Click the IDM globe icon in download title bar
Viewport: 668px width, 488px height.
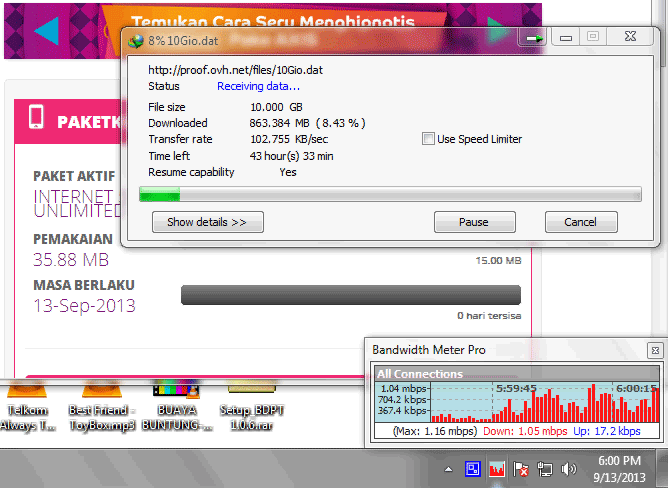(136, 41)
